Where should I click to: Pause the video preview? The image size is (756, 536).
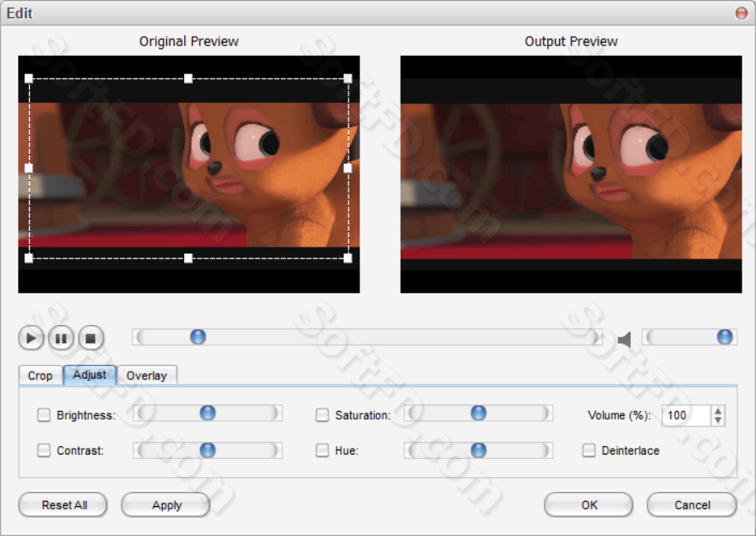click(62, 338)
